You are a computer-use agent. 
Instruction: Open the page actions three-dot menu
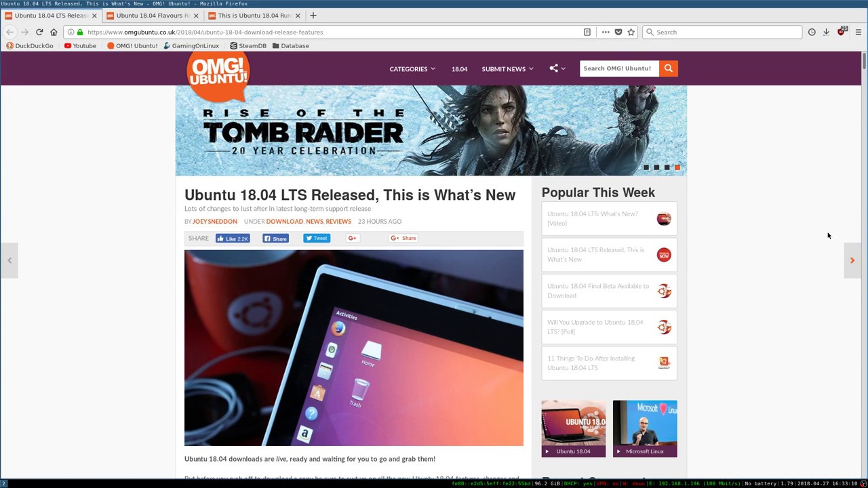pyautogui.click(x=606, y=32)
